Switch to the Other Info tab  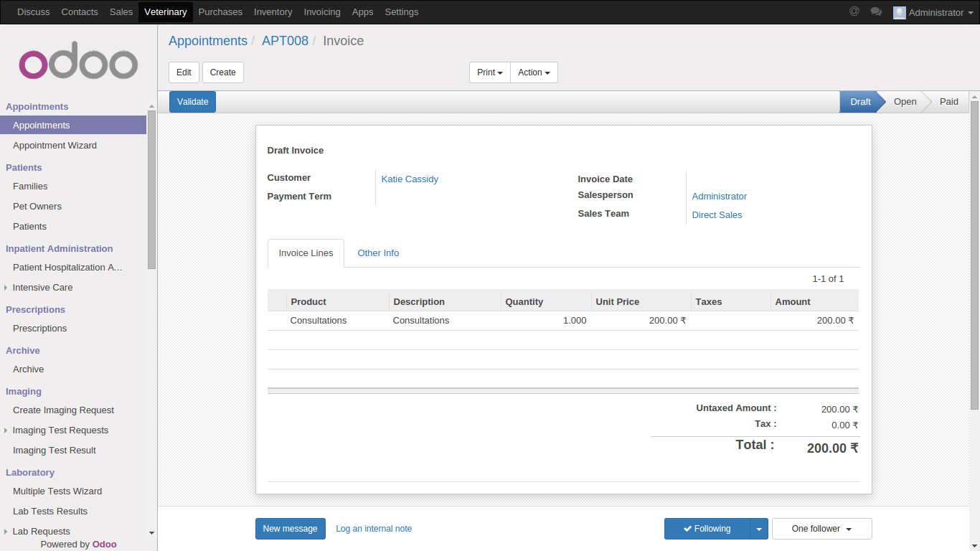pos(378,253)
